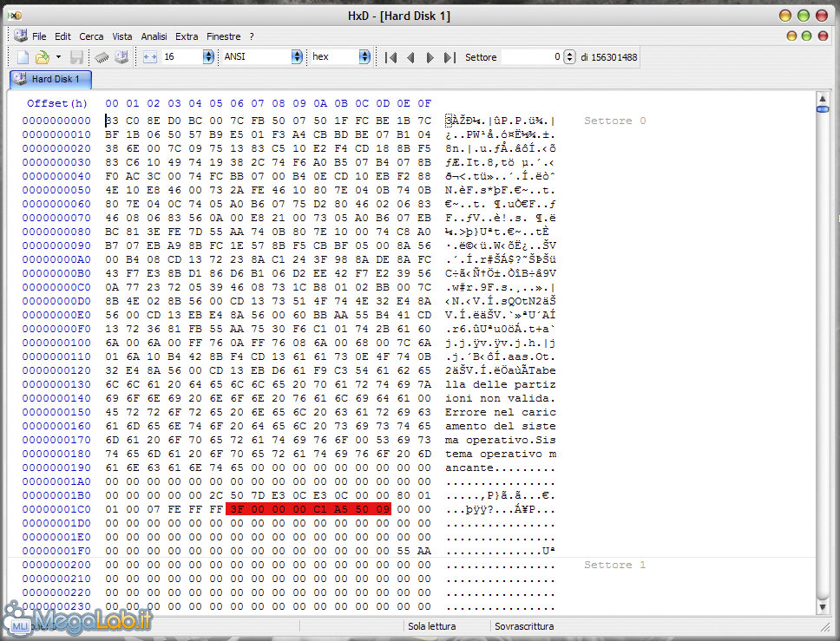
Task: Jump to the first sector
Action: [x=391, y=57]
